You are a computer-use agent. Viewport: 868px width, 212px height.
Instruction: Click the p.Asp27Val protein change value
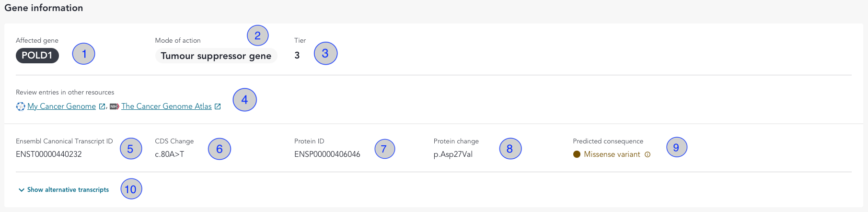pos(453,154)
